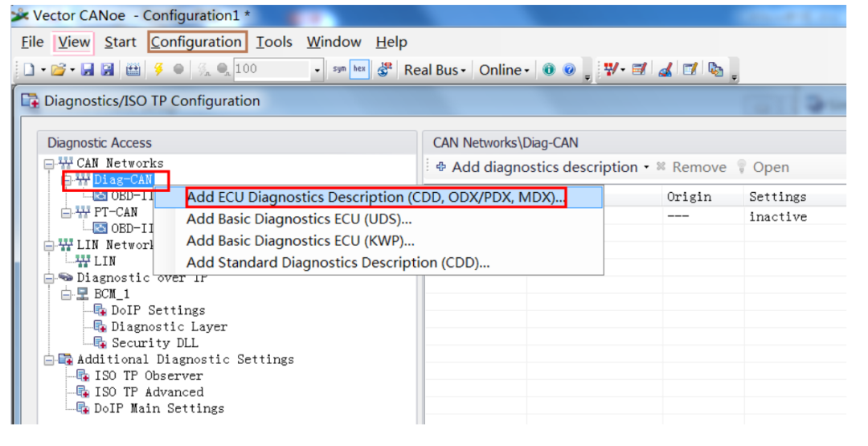Click the broom clear icon in toolbar

tap(666, 70)
